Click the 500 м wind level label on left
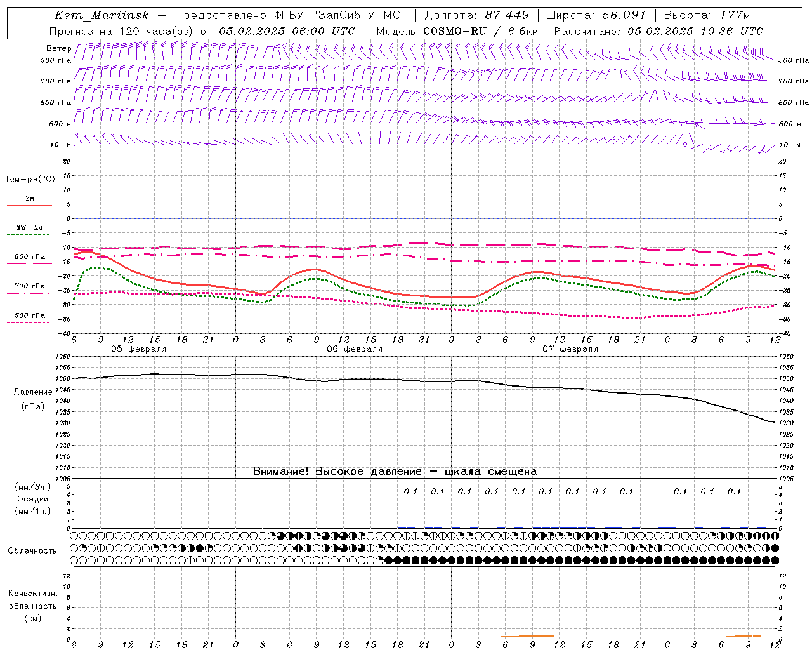The height and width of the screenshot is (650, 812). 60,124
